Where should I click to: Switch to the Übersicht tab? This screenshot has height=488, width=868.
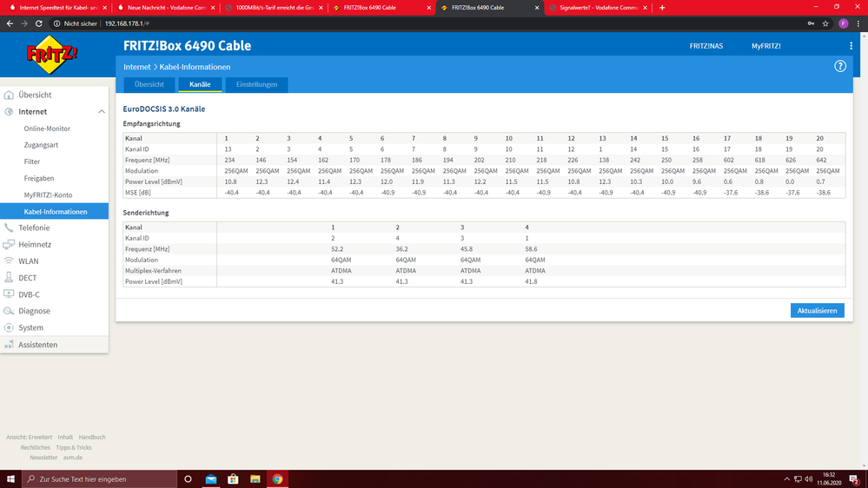(149, 84)
